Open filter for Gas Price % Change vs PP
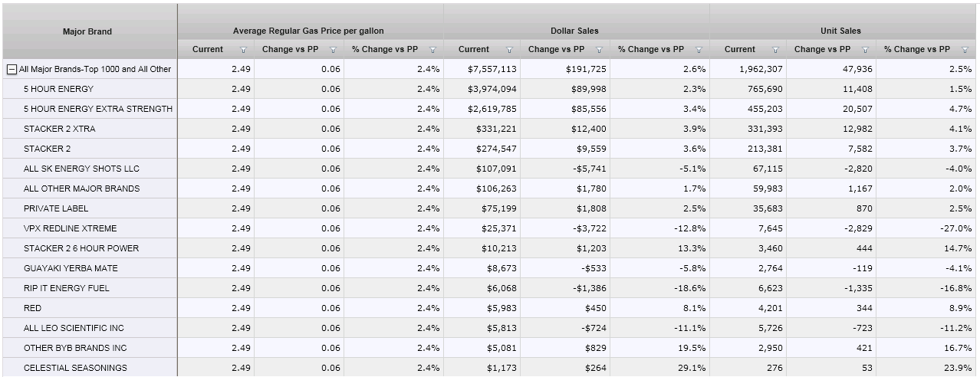This screenshot has width=980, height=377. (432, 50)
